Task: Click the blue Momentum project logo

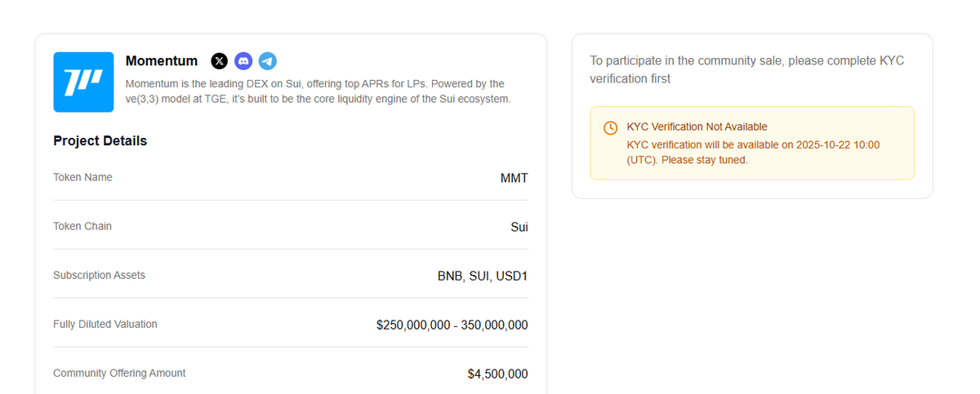Action: coord(83,82)
